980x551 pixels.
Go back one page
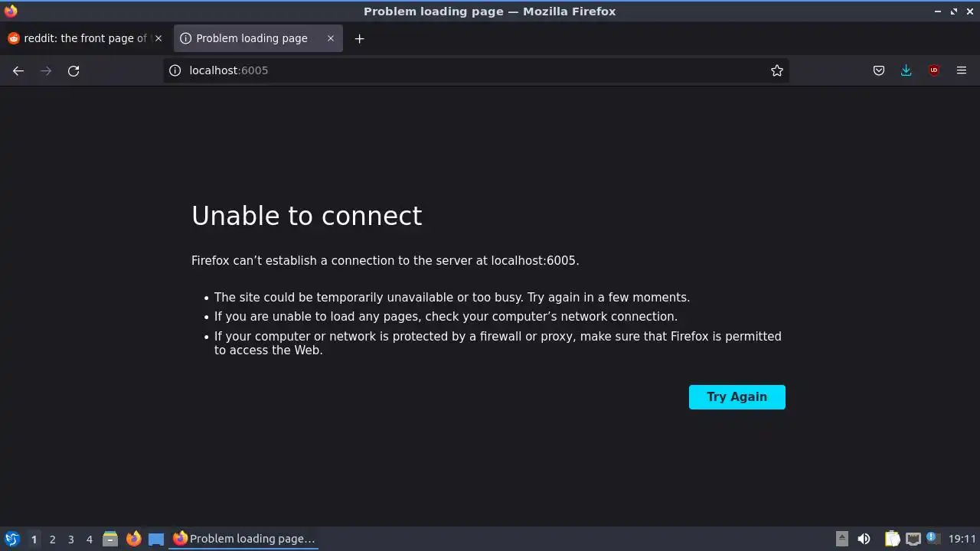click(18, 70)
